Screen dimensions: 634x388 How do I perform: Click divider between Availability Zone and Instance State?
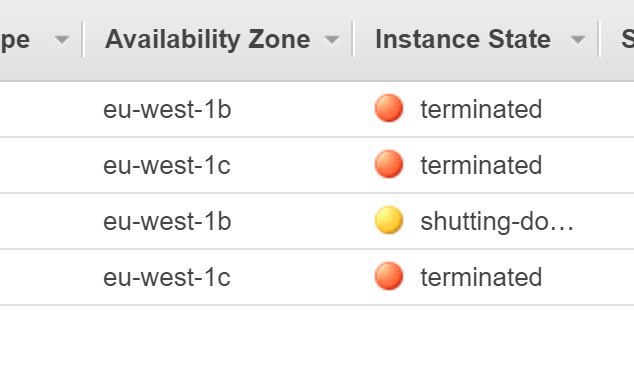pos(353,39)
